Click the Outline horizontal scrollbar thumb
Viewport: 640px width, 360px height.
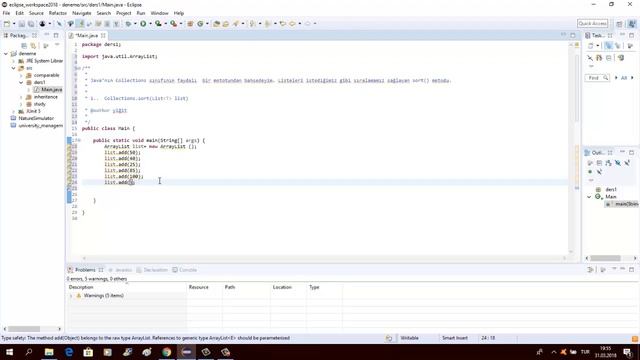(605, 258)
